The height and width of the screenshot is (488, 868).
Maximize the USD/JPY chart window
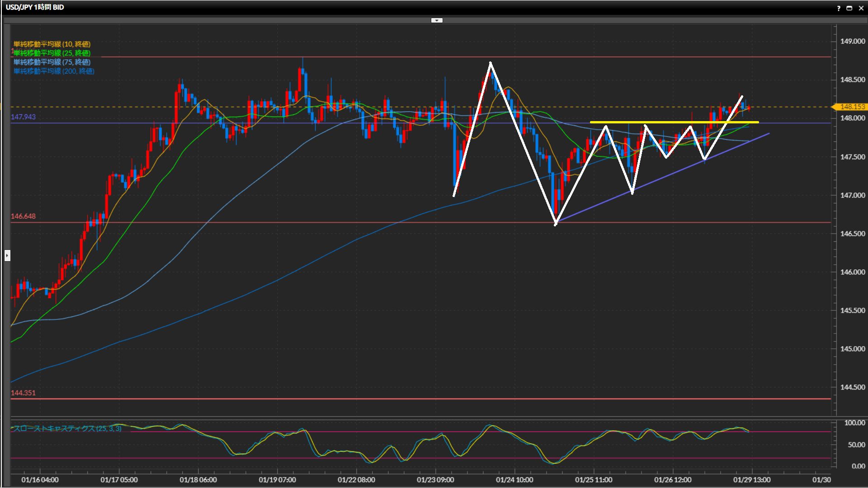(849, 8)
